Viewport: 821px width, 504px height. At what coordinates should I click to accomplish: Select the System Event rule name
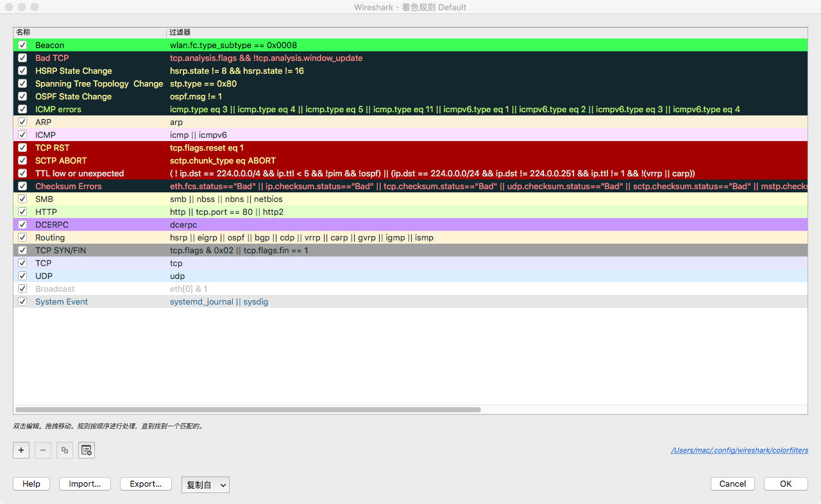62,302
